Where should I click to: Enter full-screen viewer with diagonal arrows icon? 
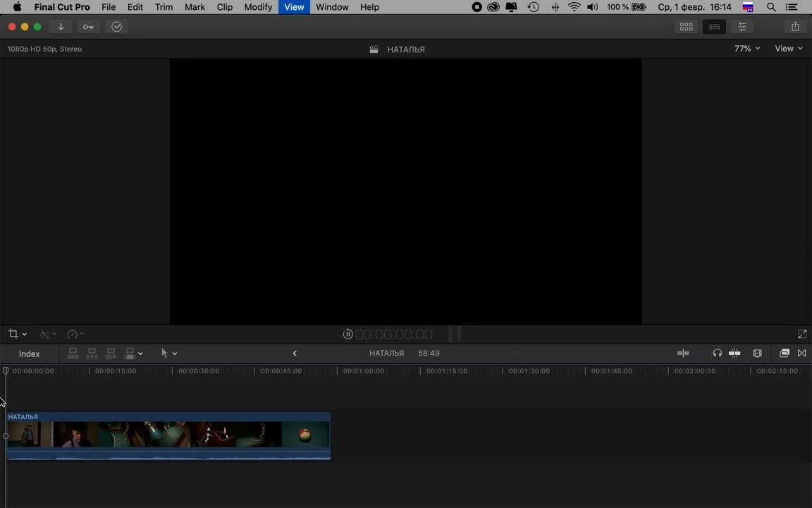pyautogui.click(x=802, y=334)
